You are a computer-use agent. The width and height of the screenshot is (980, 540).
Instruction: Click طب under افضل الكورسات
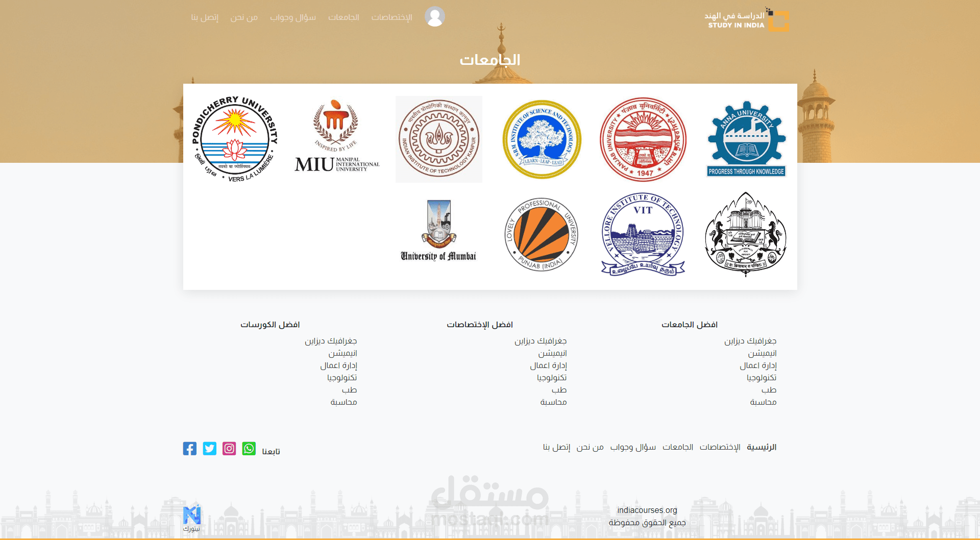tap(350, 390)
